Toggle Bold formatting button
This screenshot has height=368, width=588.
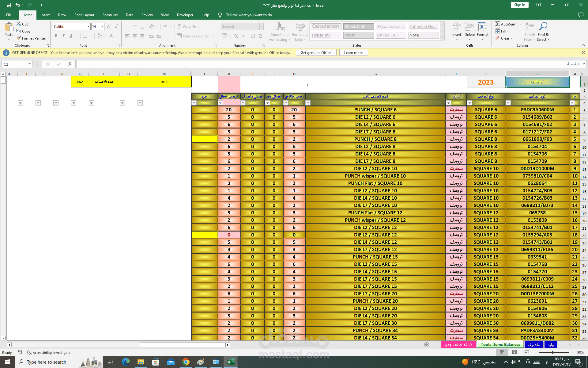coord(56,36)
